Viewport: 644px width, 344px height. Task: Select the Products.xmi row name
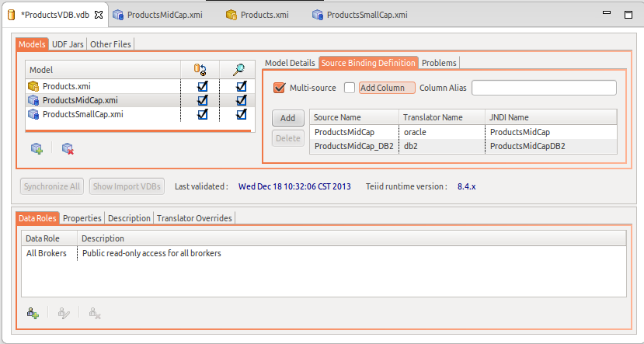click(67, 86)
